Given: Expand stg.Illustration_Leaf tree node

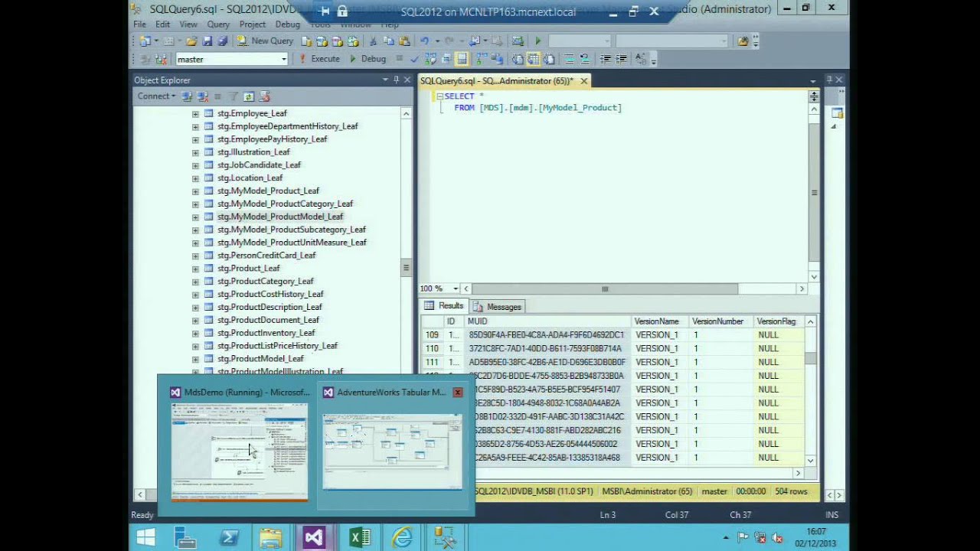Looking at the screenshot, I should [195, 152].
